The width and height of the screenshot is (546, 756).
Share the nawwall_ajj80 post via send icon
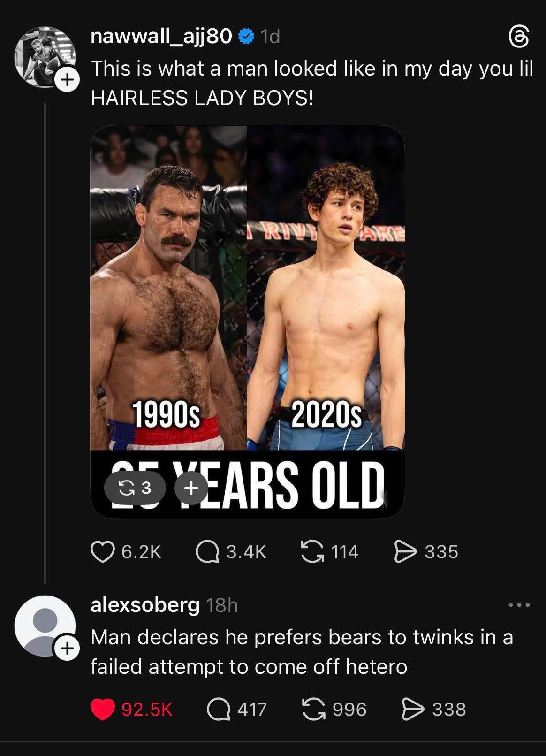[x=405, y=551]
